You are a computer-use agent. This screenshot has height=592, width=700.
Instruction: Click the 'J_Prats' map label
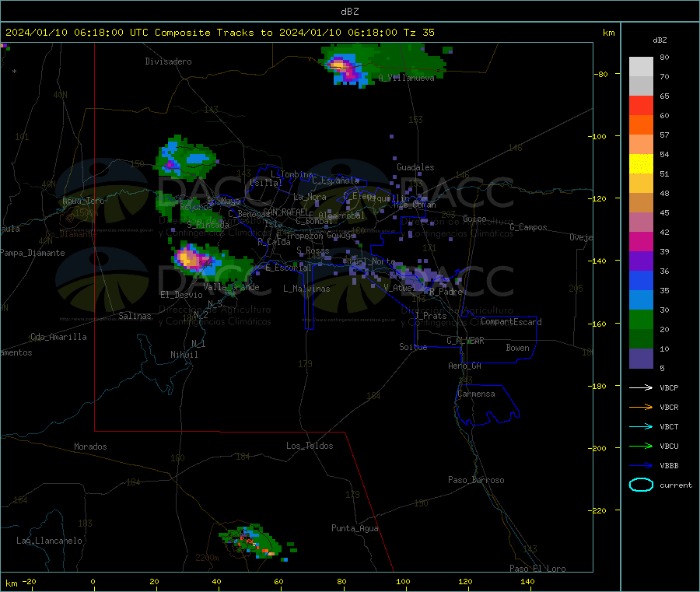(x=430, y=316)
